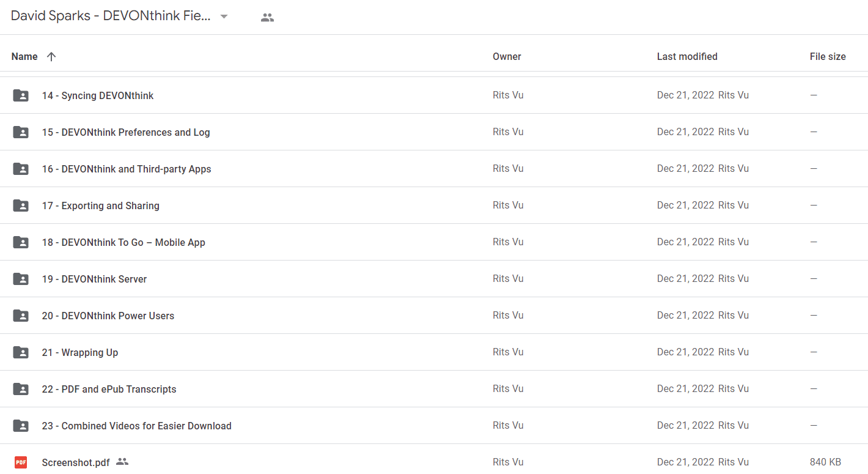Click owner Rits Vu in 20 - Power Users row
This screenshot has height=474, width=868.
coord(508,315)
